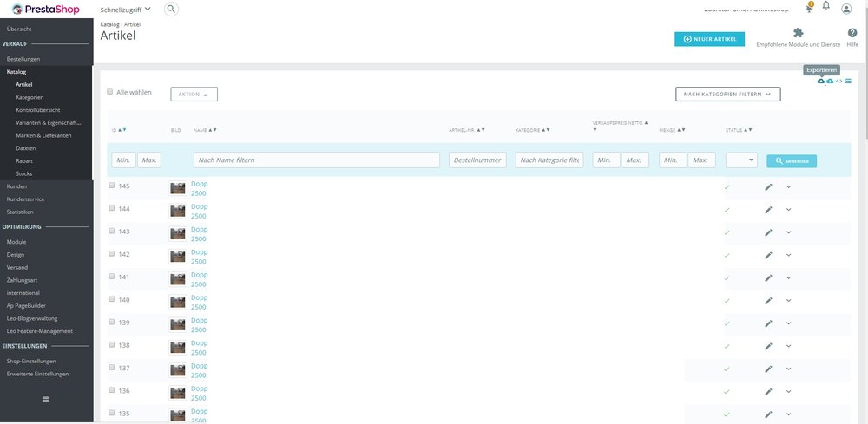Open thumbnail image of article 143
This screenshot has height=424, width=868.
[x=178, y=234]
